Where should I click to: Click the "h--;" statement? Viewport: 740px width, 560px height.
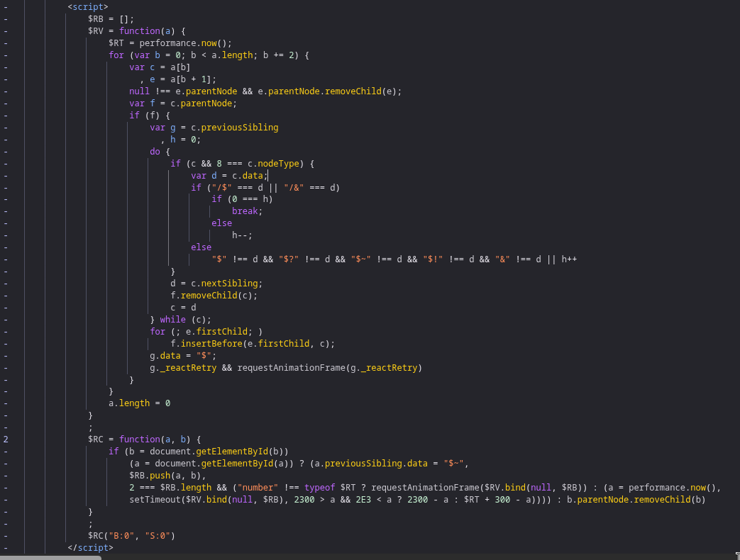(242, 235)
